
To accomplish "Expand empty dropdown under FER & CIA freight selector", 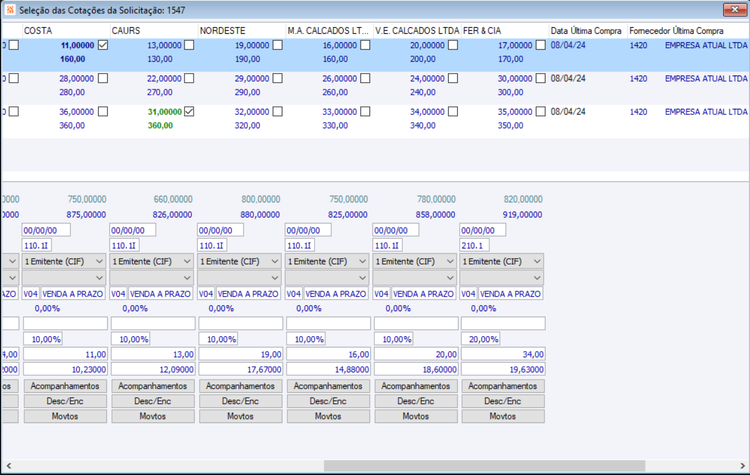I will [502, 277].
